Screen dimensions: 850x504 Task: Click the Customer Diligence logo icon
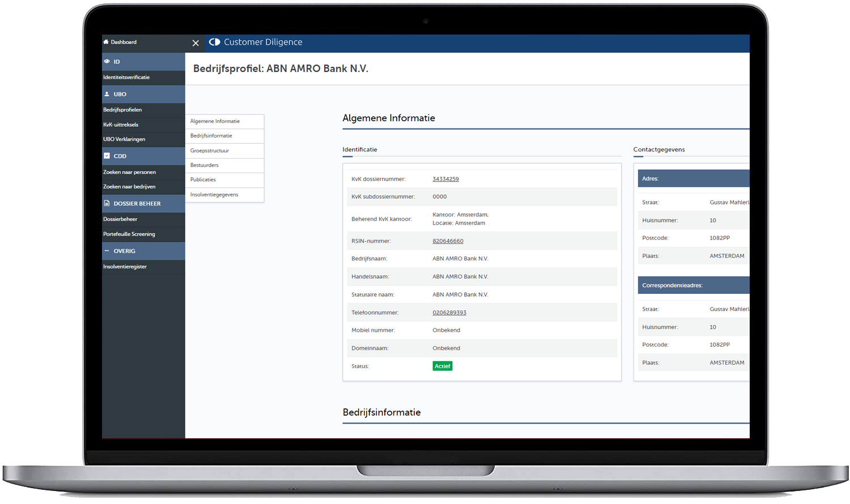click(x=214, y=42)
